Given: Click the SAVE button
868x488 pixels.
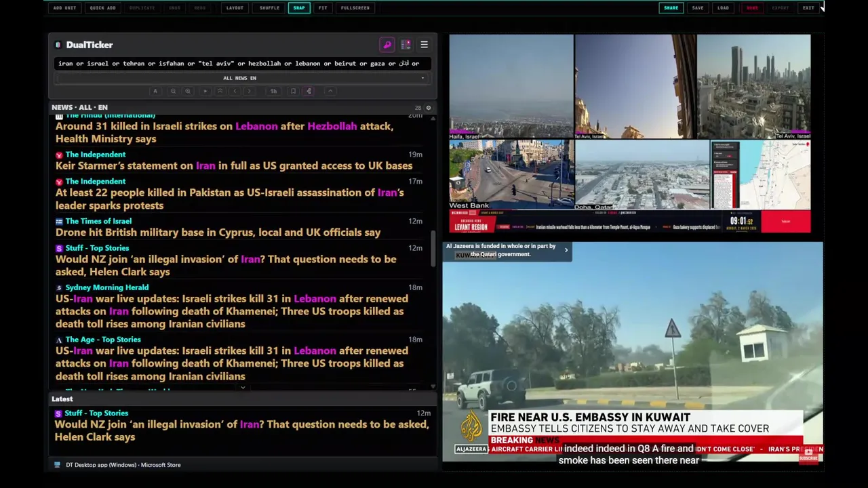Looking at the screenshot, I should click(698, 8).
